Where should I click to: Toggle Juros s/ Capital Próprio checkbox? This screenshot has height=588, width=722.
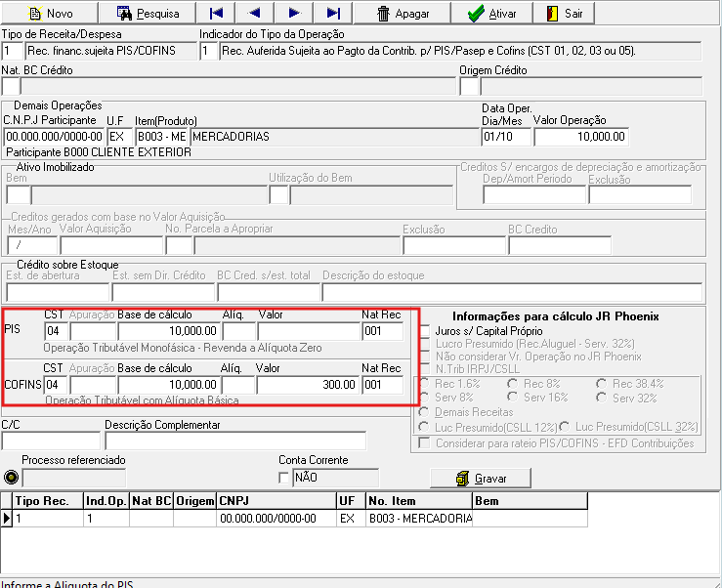click(425, 330)
